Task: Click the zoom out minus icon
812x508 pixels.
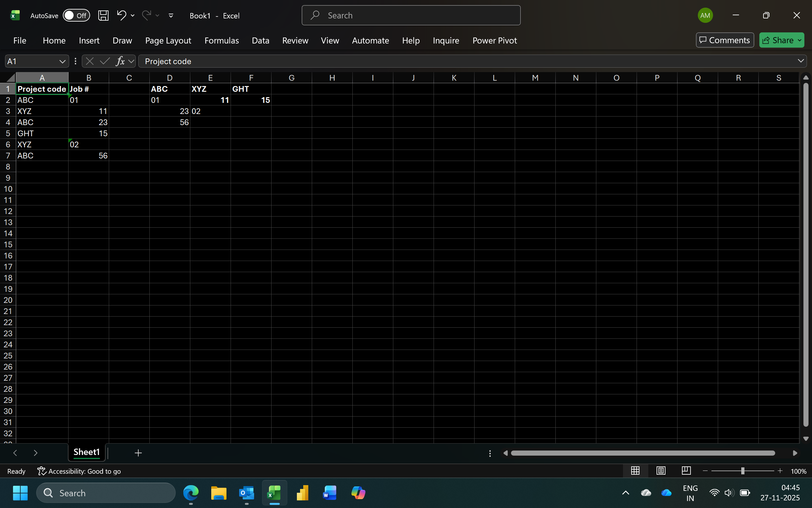Action: click(705, 471)
